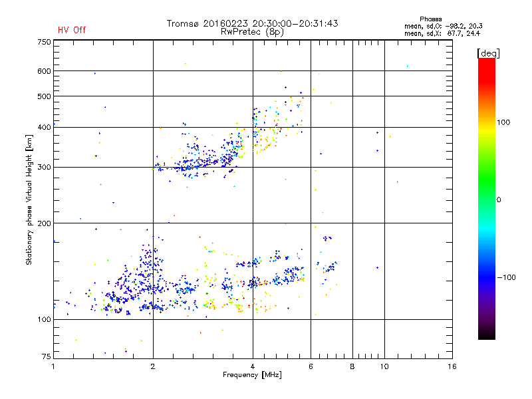The image size is (532, 399).
Task: Click the y-axis label '75'
Action: tap(47, 356)
